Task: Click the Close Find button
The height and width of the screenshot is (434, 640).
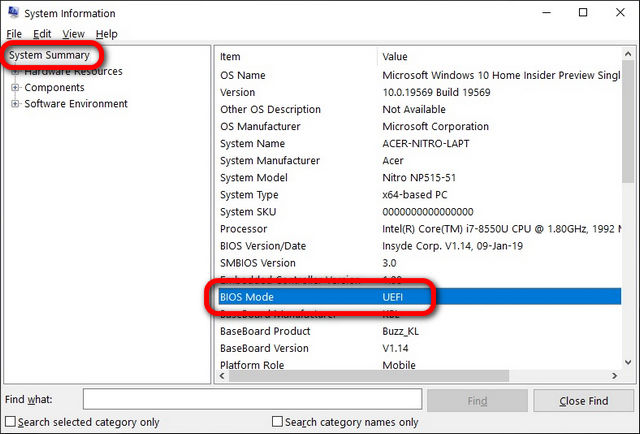Action: (583, 401)
